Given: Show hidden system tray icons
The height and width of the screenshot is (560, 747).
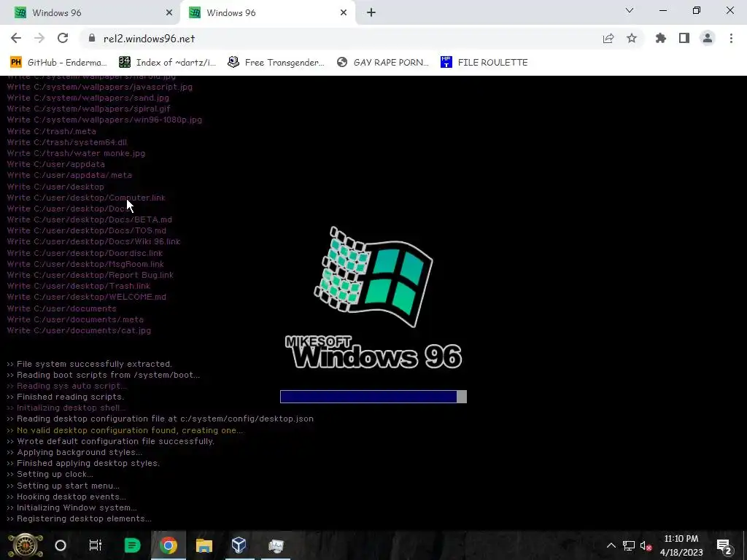Looking at the screenshot, I should click(611, 545).
